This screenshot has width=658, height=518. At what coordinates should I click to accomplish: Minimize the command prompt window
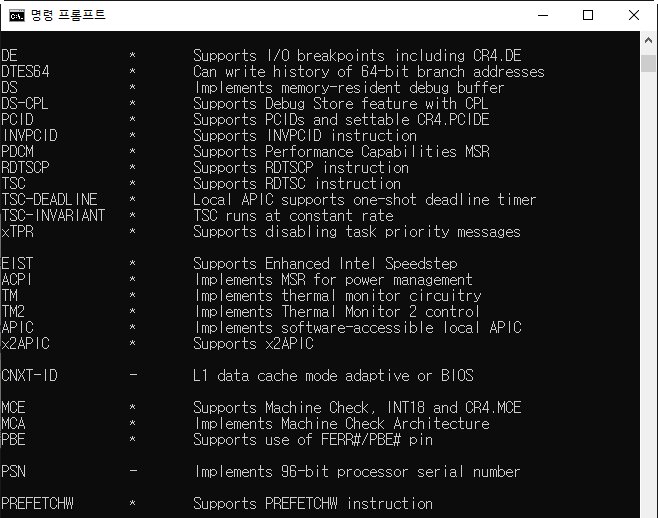tap(543, 16)
